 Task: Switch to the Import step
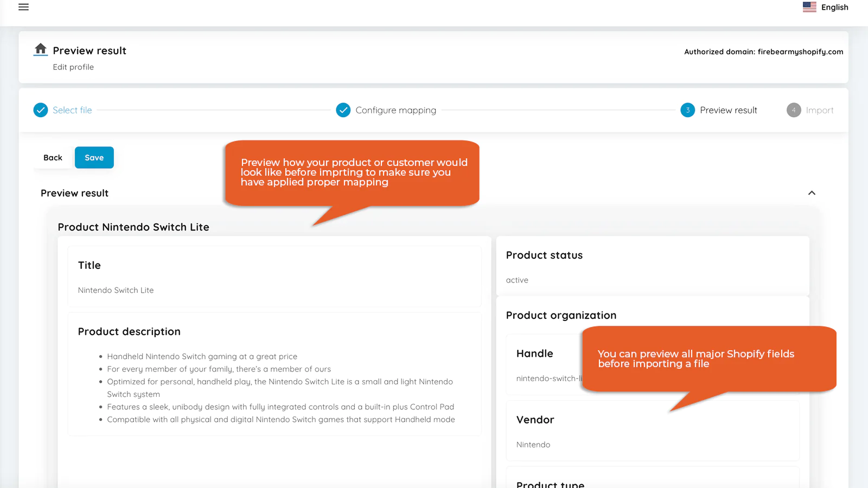819,110
